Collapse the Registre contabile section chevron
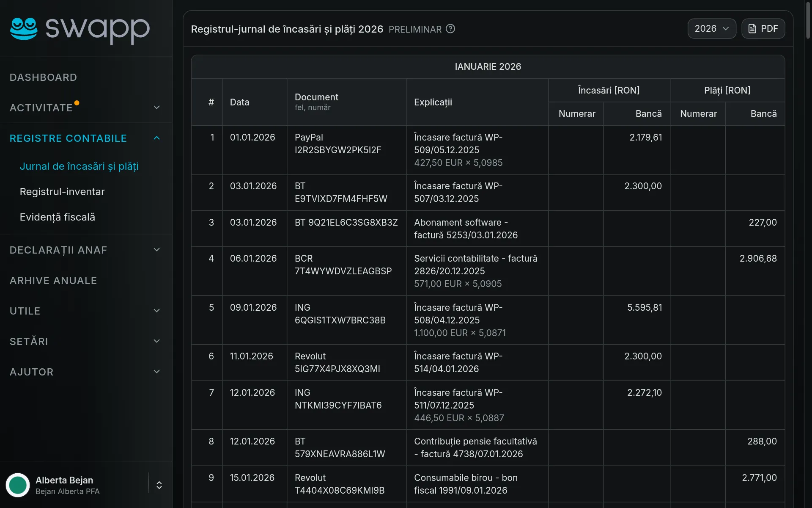 pos(156,138)
